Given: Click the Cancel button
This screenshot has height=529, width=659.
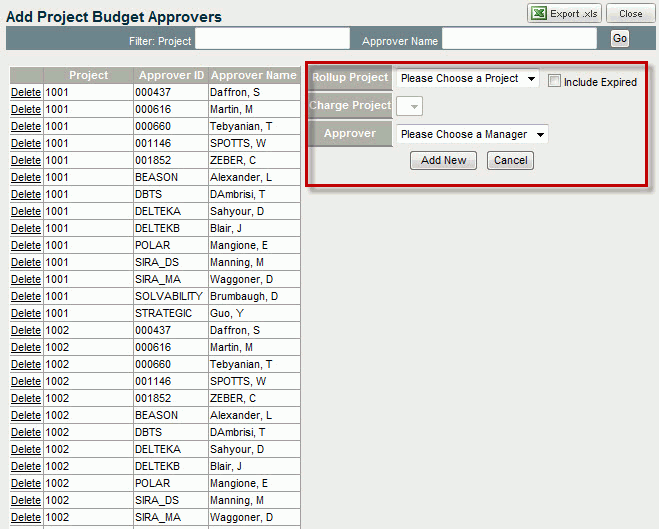Looking at the screenshot, I should (510, 160).
